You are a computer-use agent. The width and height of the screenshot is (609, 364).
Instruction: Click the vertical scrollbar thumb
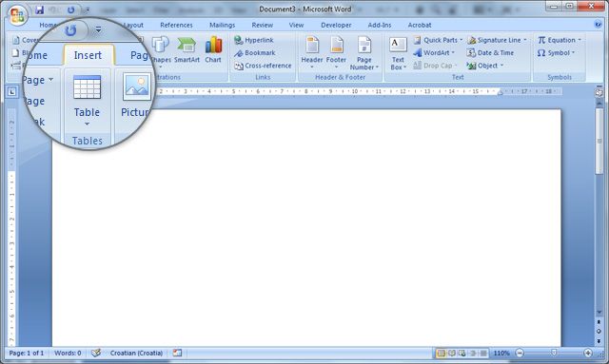click(599, 141)
